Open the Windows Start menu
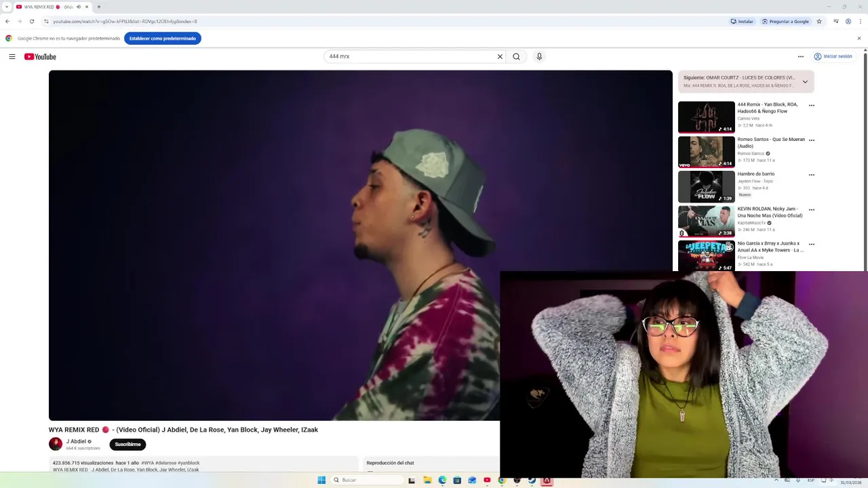This screenshot has height=488, width=868. tap(321, 480)
